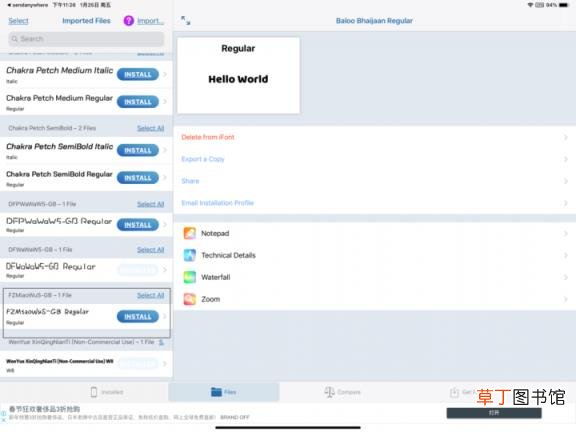Install FZMiaoWuS-GB Regular font
Screen dimensions: 576x432
click(x=138, y=316)
